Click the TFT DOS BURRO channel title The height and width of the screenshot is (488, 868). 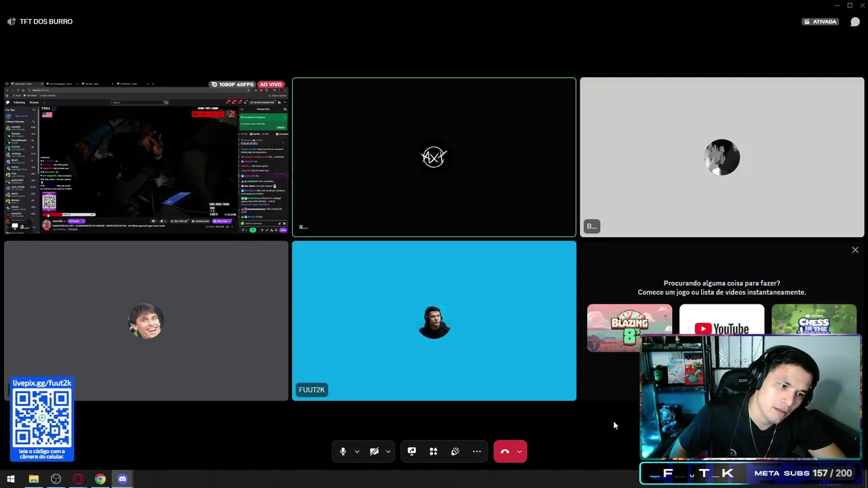(x=46, y=22)
